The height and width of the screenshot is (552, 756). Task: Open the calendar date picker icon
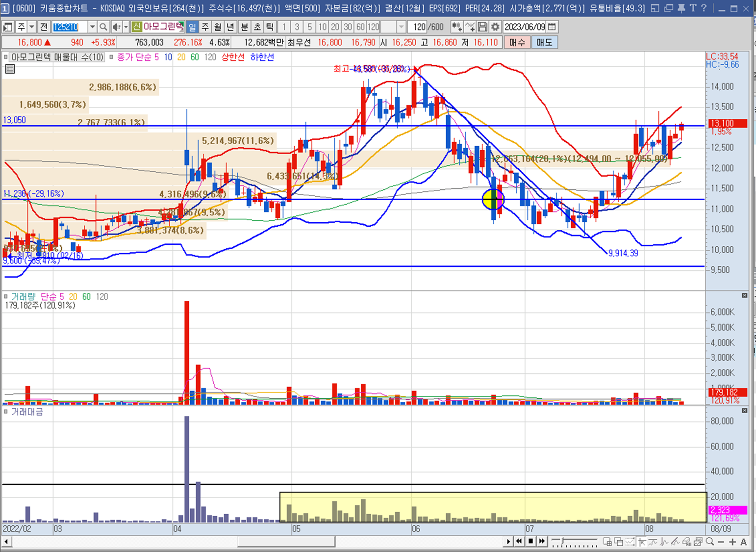[x=552, y=27]
